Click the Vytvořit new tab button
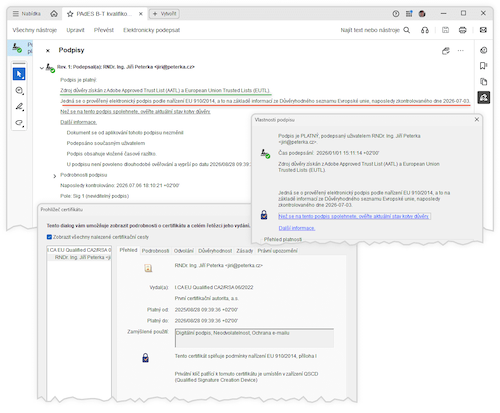 165,14
